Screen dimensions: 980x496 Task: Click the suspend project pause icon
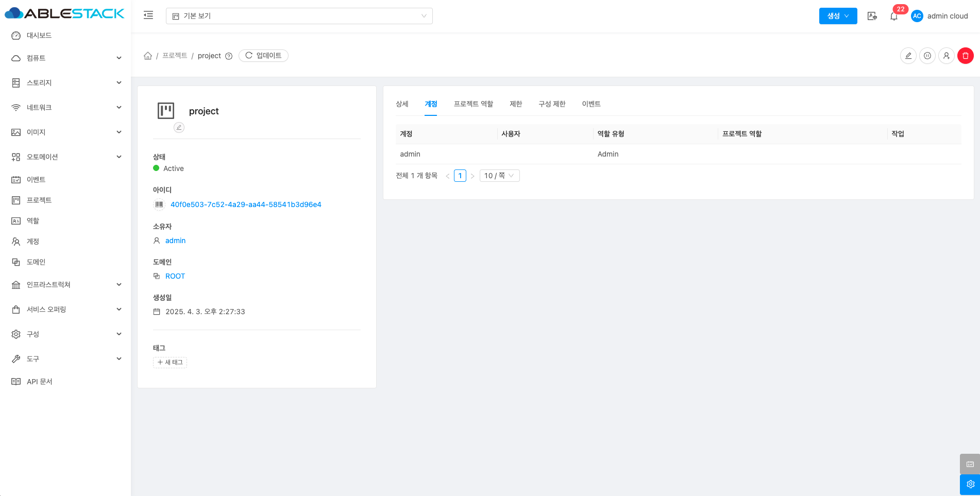click(x=927, y=56)
